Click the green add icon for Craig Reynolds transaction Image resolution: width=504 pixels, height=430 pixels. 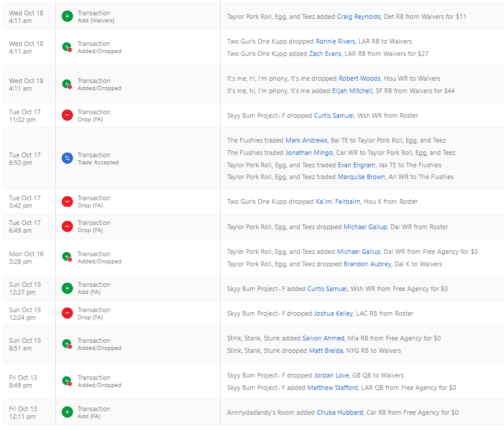pos(67,16)
